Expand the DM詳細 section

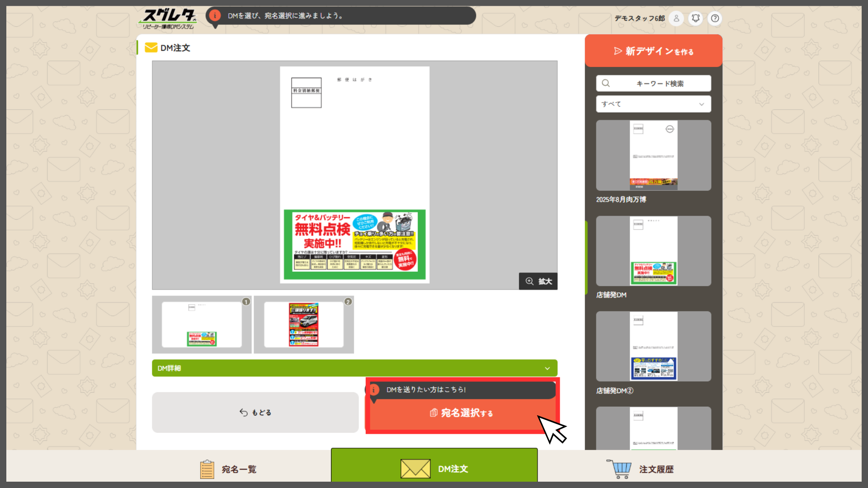(x=354, y=368)
